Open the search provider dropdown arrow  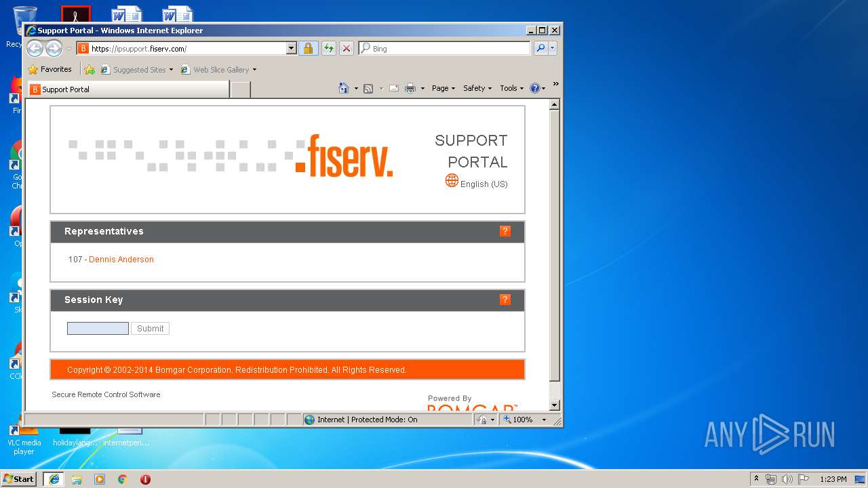[x=553, y=48]
